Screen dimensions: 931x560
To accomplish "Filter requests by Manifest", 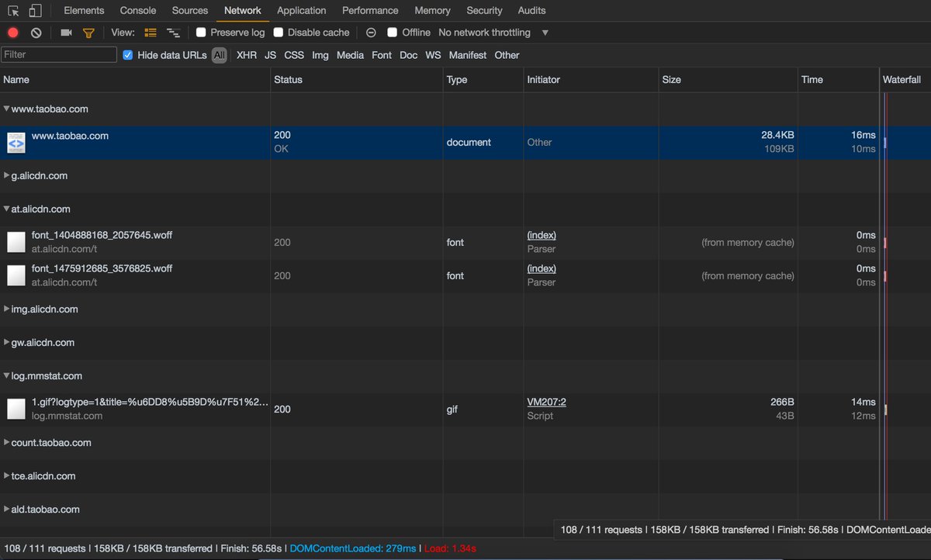I will 468,55.
